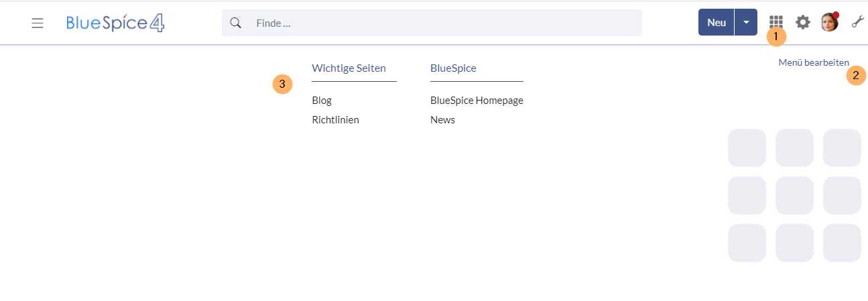
Task: Click the orange marker numbered 2
Action: (855, 75)
